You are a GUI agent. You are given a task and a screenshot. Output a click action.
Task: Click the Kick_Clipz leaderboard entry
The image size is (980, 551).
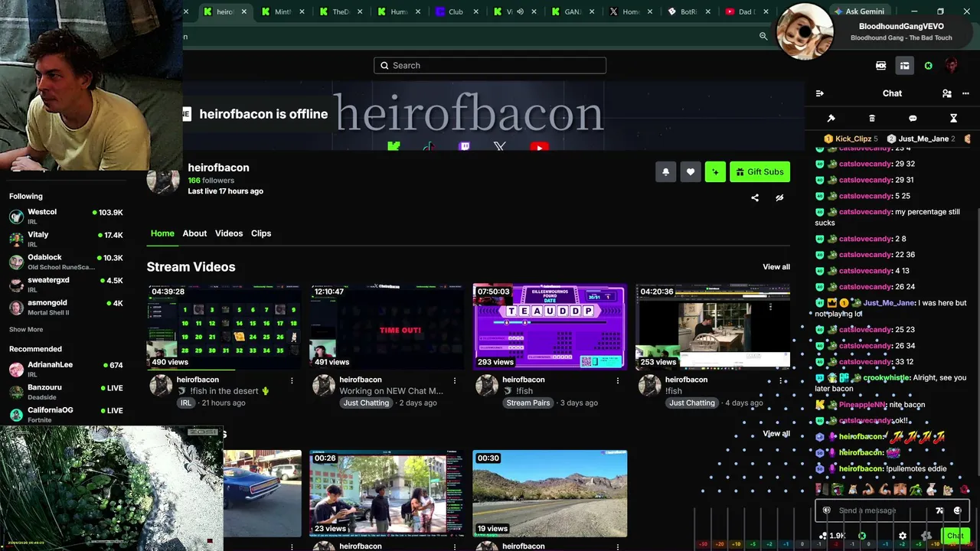pos(851,139)
